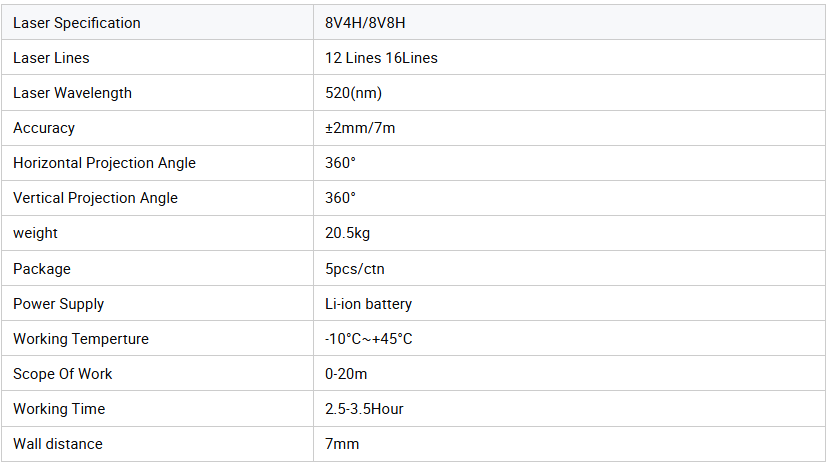Image resolution: width=828 pixels, height=466 pixels.
Task: Click the Accuracy row label
Action: (44, 128)
